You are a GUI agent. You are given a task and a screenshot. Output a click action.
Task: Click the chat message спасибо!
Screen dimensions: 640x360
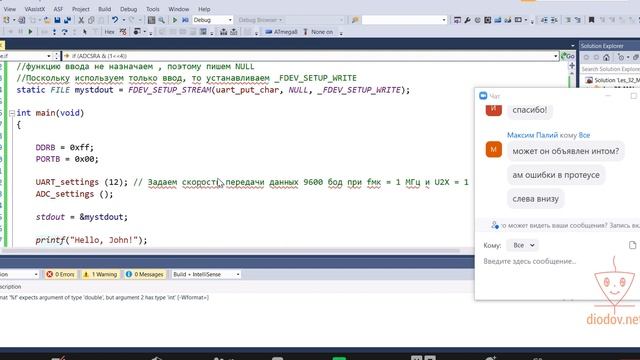[x=530, y=110]
